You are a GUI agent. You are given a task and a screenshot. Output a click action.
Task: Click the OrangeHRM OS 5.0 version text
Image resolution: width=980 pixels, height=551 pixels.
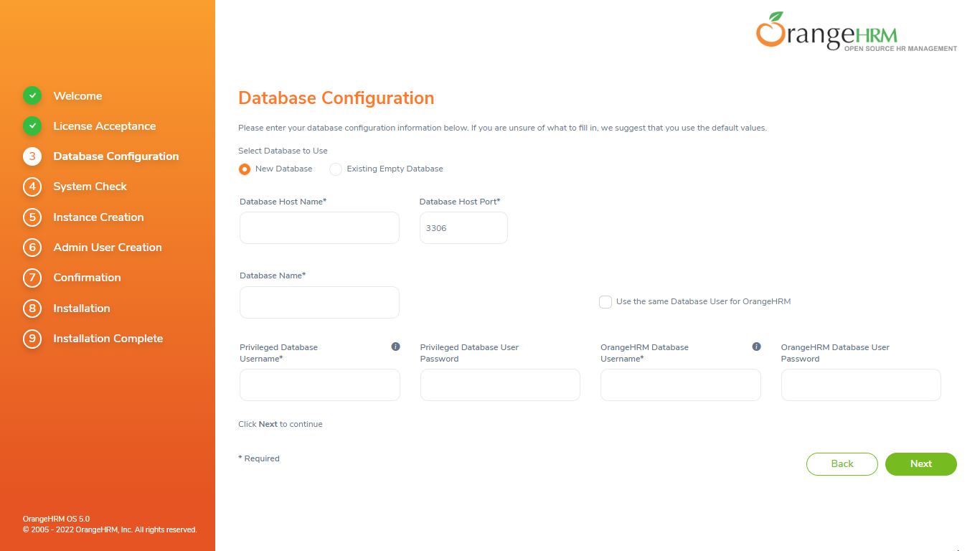56,519
